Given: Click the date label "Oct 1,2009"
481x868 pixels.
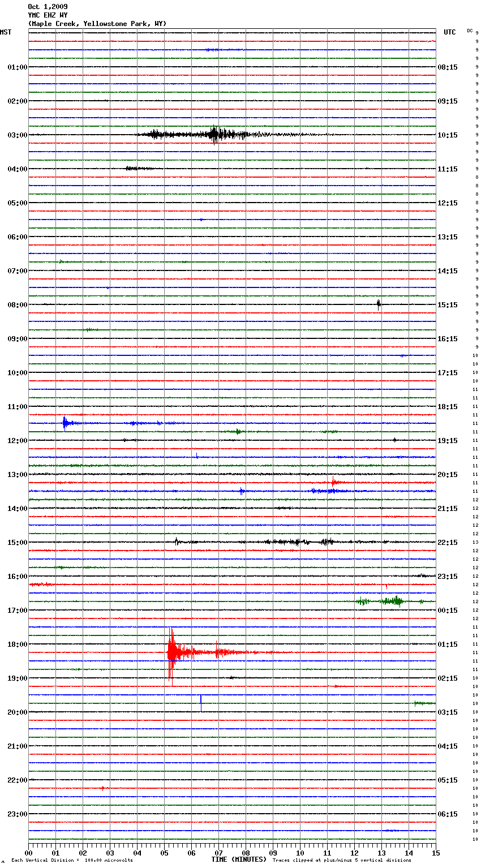Looking at the screenshot, I should click(x=48, y=7).
